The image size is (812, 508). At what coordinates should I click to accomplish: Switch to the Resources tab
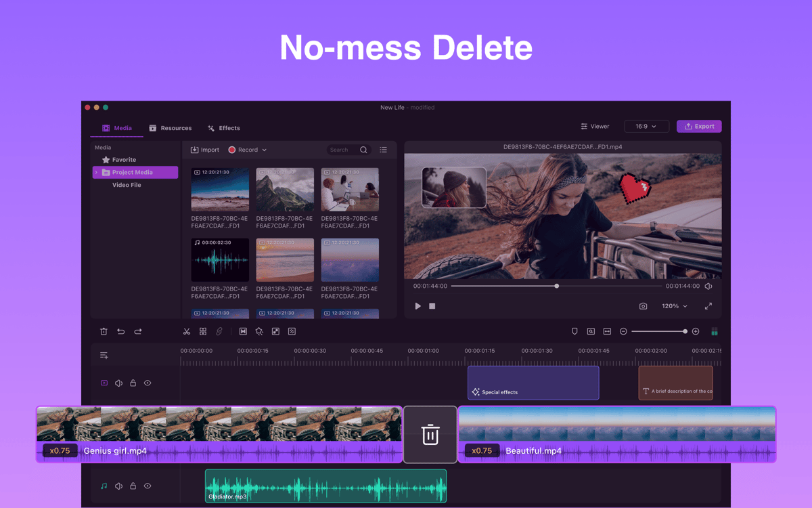point(171,128)
